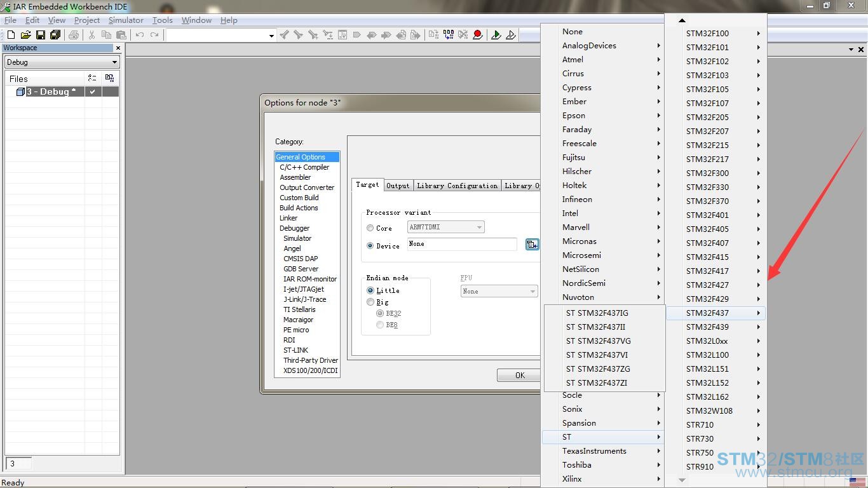Click the down scroll arrow in device menu
Image resolution: width=868 pixels, height=488 pixels.
pyautogui.click(x=682, y=480)
